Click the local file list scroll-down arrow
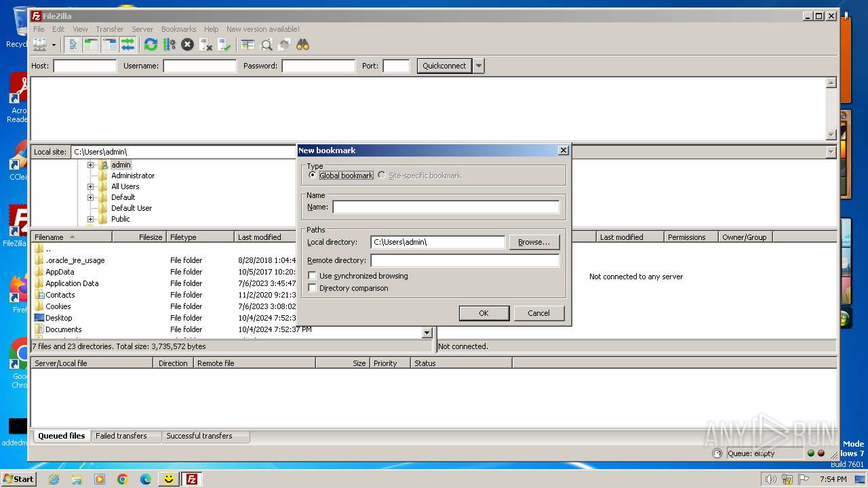This screenshot has height=488, width=868. point(427,333)
